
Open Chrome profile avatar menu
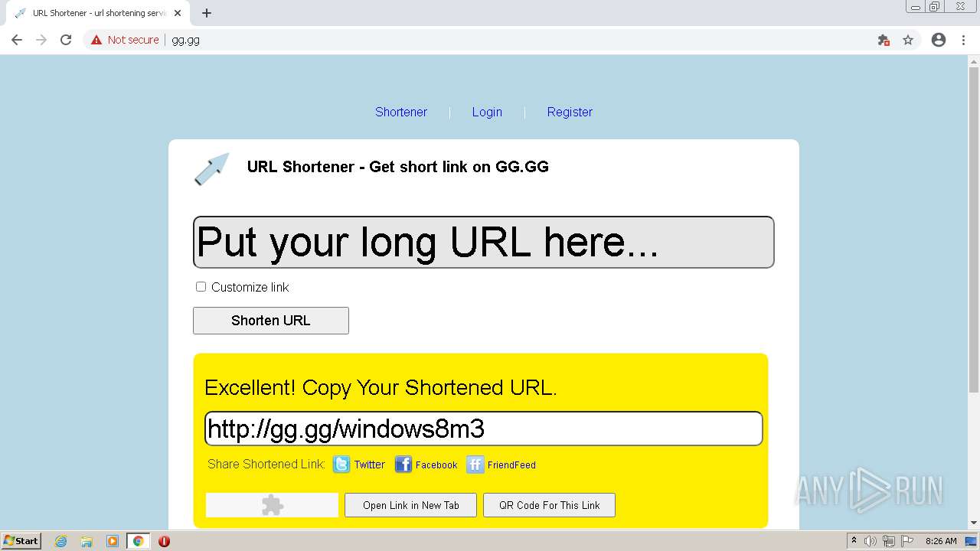click(939, 40)
